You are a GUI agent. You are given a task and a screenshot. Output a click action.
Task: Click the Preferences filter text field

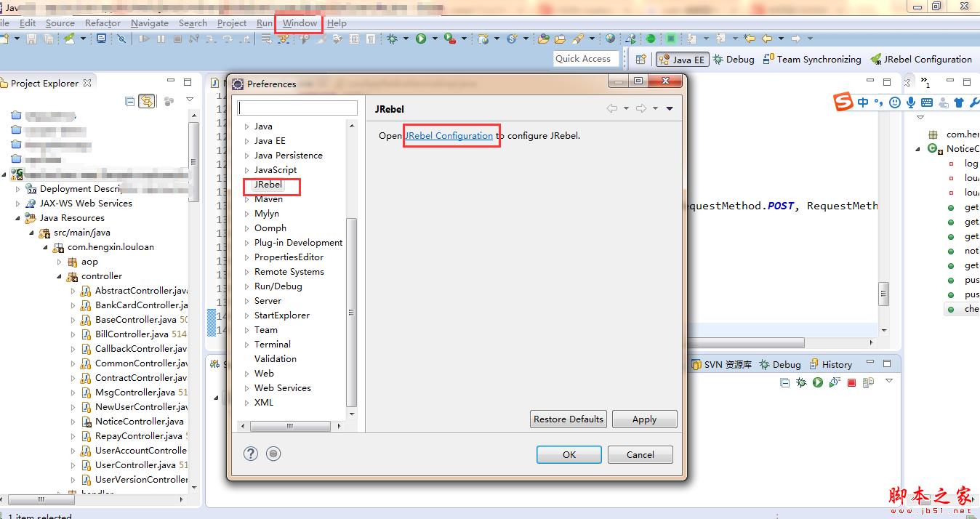(x=297, y=108)
